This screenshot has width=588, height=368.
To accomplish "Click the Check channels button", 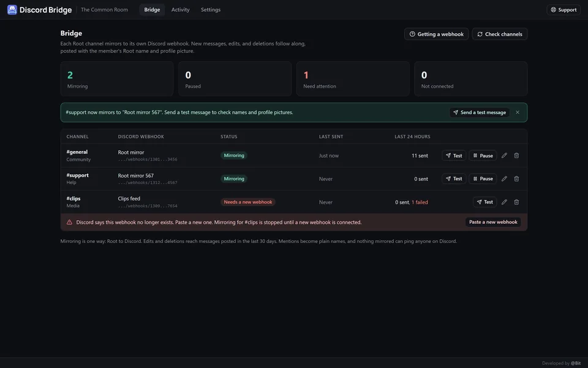I will (500, 34).
